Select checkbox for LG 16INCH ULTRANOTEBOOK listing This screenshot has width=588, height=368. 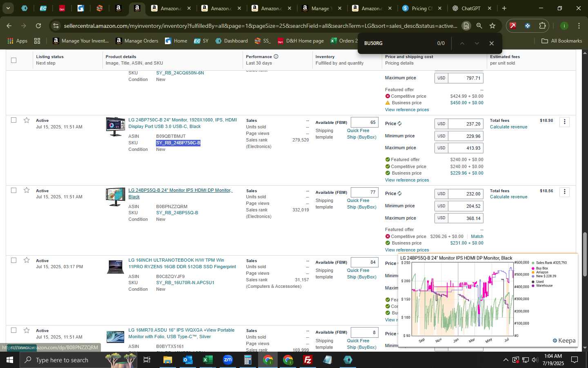tap(13, 260)
